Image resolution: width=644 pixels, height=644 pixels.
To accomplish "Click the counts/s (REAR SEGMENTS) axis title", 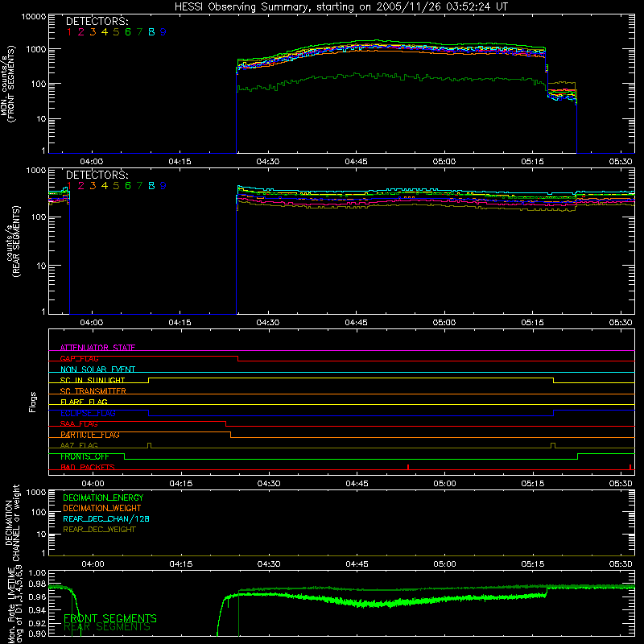I will click(12, 242).
